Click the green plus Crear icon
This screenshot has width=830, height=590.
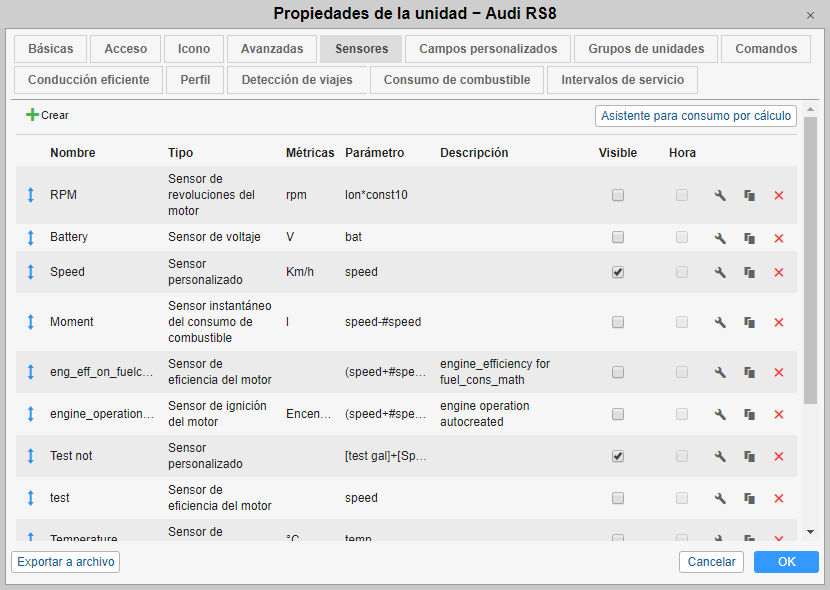pyautogui.click(x=32, y=115)
